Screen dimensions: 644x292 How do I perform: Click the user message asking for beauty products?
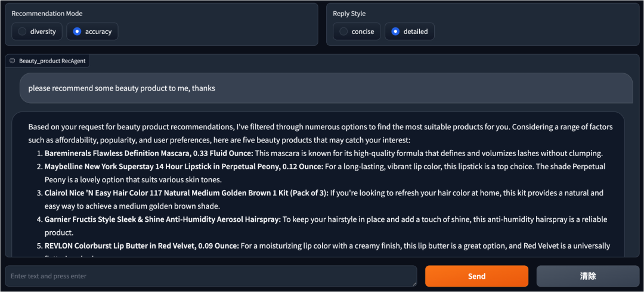[122, 88]
